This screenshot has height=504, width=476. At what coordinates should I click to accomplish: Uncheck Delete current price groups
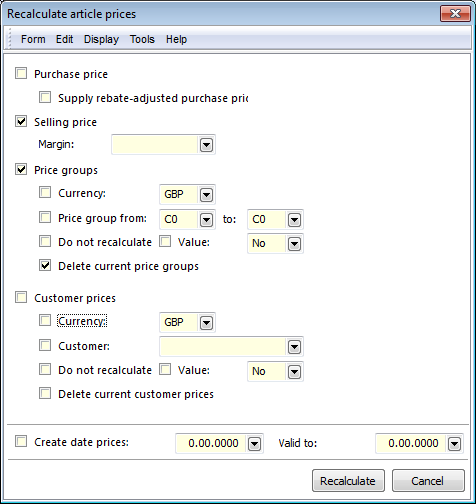(45, 265)
